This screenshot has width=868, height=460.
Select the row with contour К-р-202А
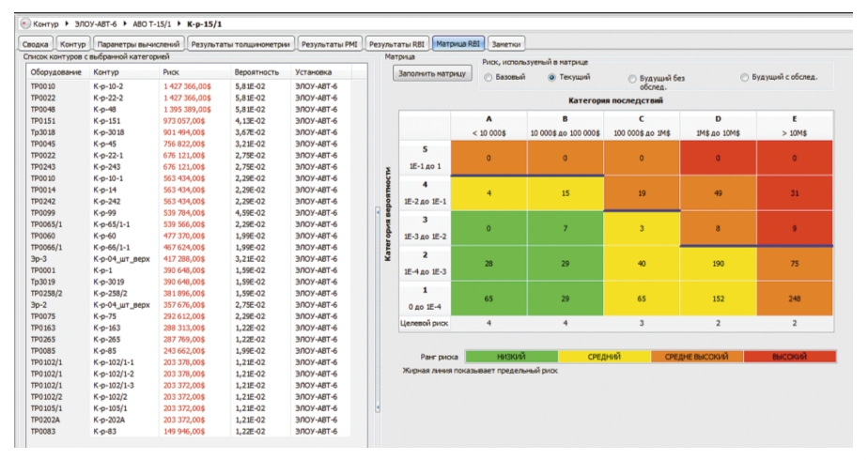click(x=188, y=421)
